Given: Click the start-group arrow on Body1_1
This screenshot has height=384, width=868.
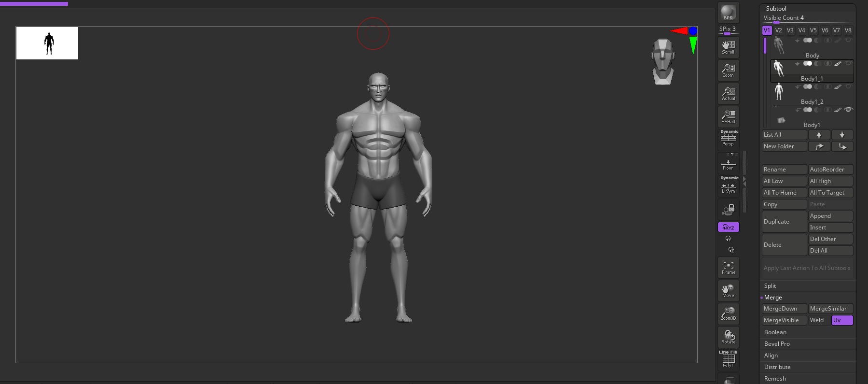Looking at the screenshot, I should (798, 63).
